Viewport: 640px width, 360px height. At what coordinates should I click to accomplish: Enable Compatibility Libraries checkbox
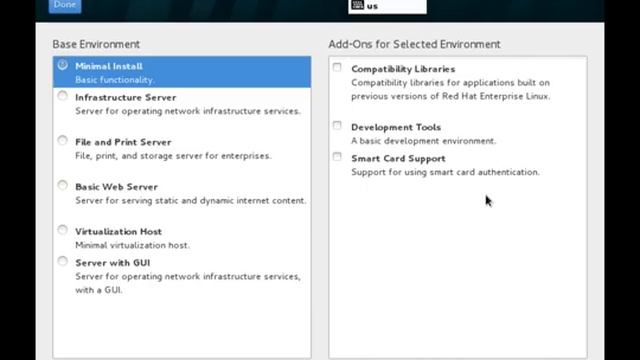(x=337, y=67)
